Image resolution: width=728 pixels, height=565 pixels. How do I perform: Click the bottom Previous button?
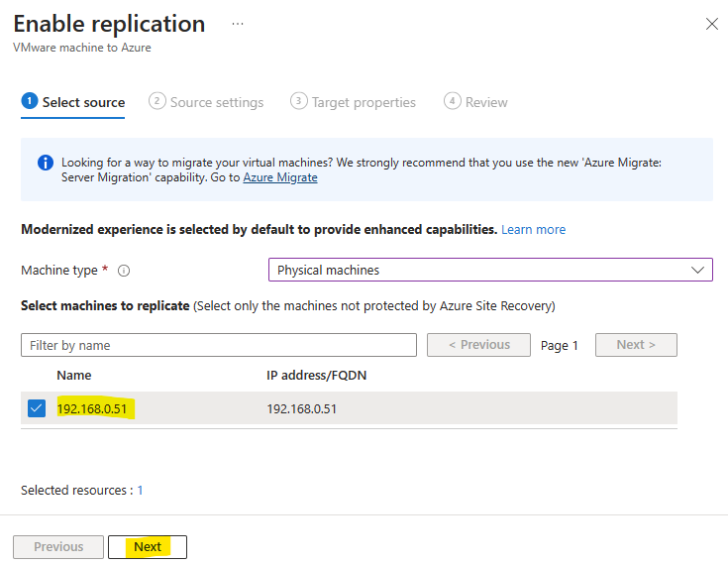click(58, 547)
